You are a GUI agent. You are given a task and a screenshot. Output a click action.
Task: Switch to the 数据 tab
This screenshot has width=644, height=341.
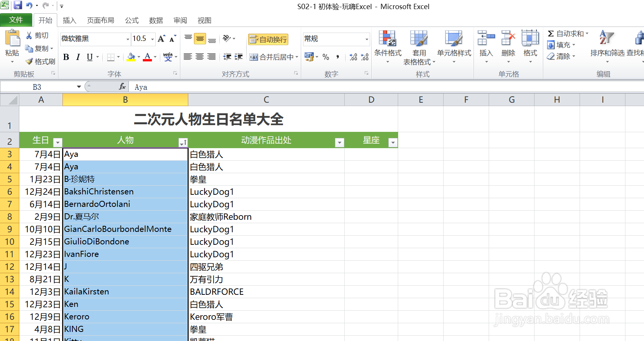click(x=156, y=20)
